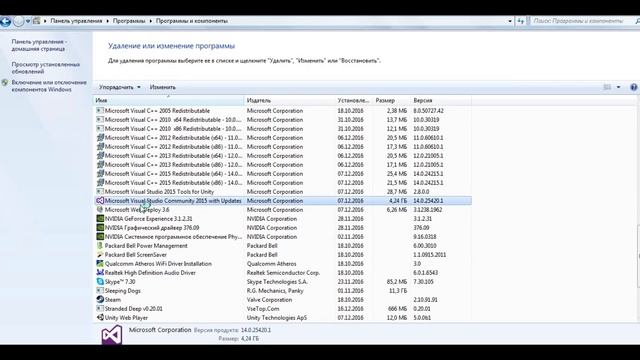Sort by Издатель column header
640x360 pixels.
pos(290,100)
